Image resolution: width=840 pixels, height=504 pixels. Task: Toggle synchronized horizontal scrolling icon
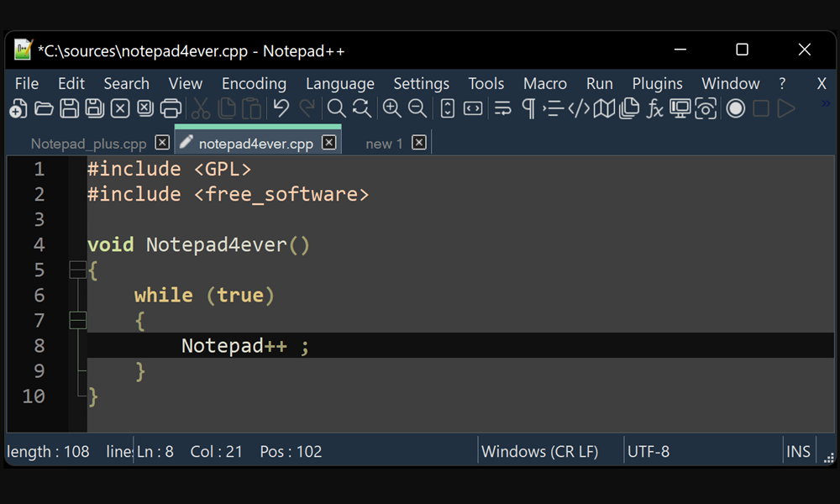473,108
